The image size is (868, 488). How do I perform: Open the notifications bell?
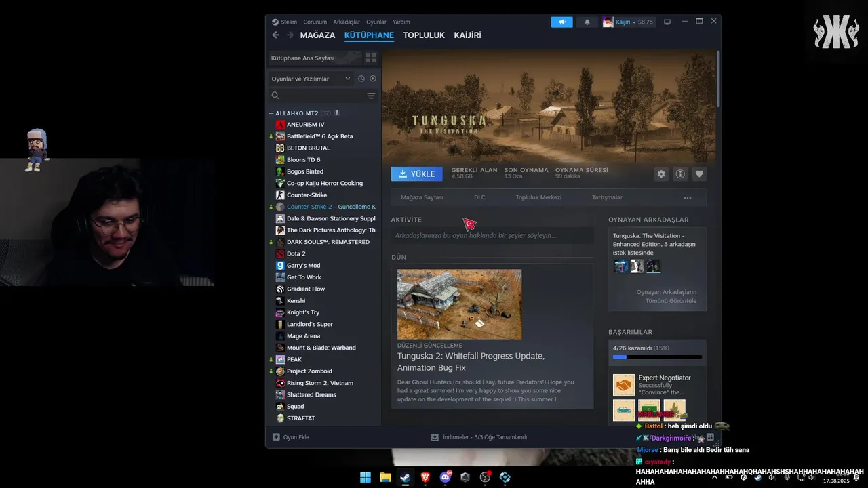[x=587, y=22]
